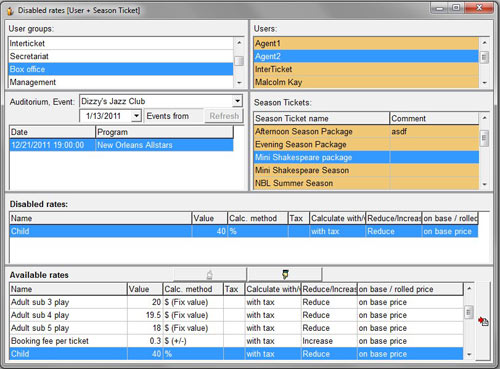Click the Calc. method header in Disabled rates
Image resolution: width=500 pixels, height=369 pixels.
[x=258, y=218]
